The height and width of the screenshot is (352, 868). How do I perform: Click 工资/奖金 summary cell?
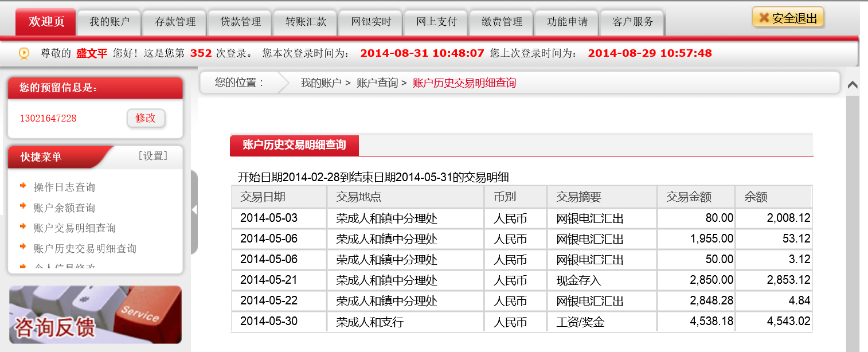(x=603, y=322)
